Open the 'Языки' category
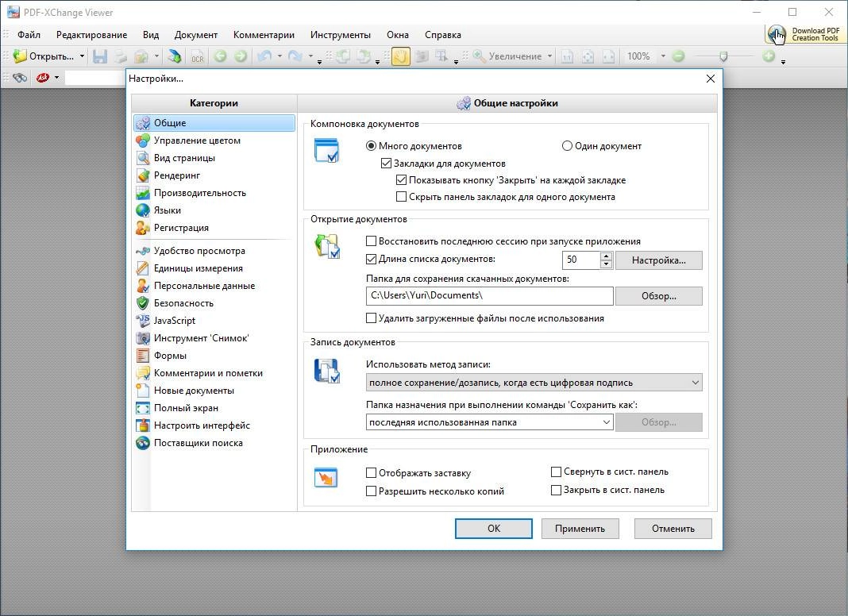Viewport: 848px width, 616px height. pos(214,210)
